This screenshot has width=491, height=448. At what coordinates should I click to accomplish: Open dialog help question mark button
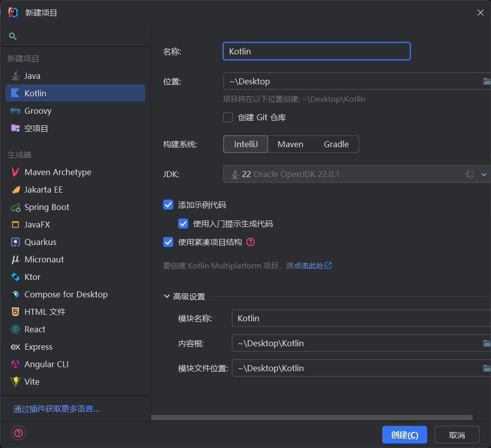(x=18, y=434)
